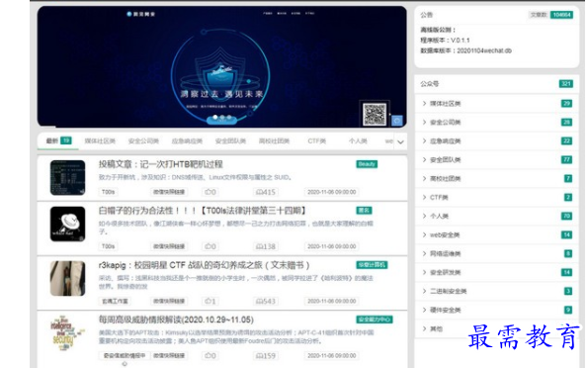Select the 最新 tab
Image resolution: width=588 pixels, height=368 pixels.
coord(58,140)
